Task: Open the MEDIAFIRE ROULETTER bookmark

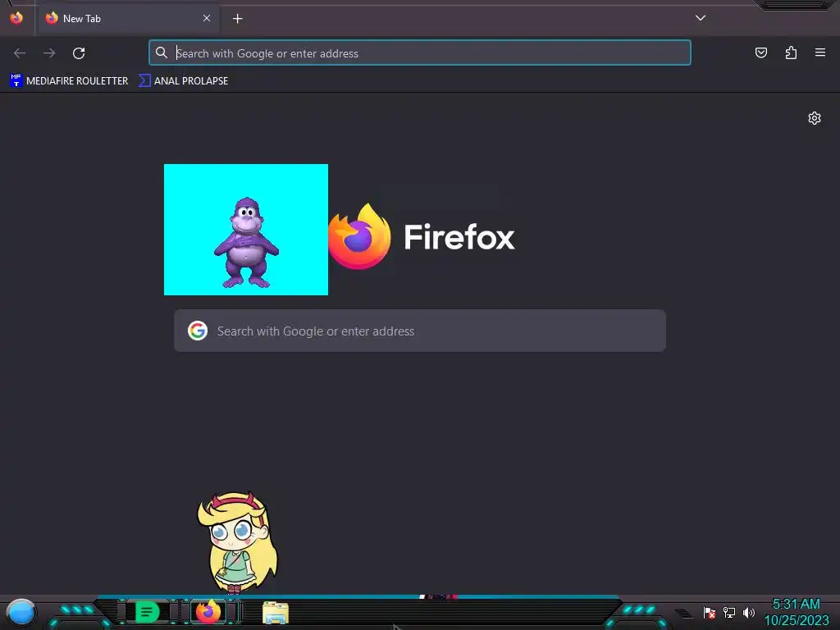Action: click(69, 81)
